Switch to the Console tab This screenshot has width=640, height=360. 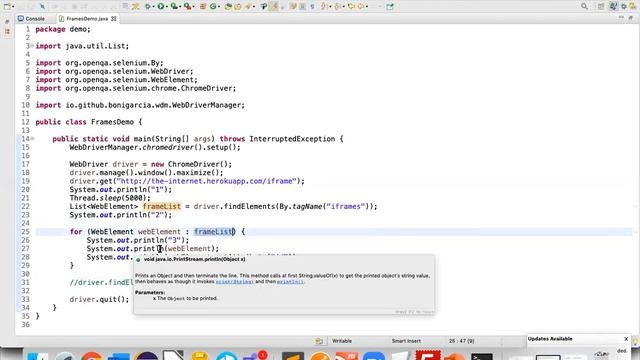pyautogui.click(x=31, y=18)
